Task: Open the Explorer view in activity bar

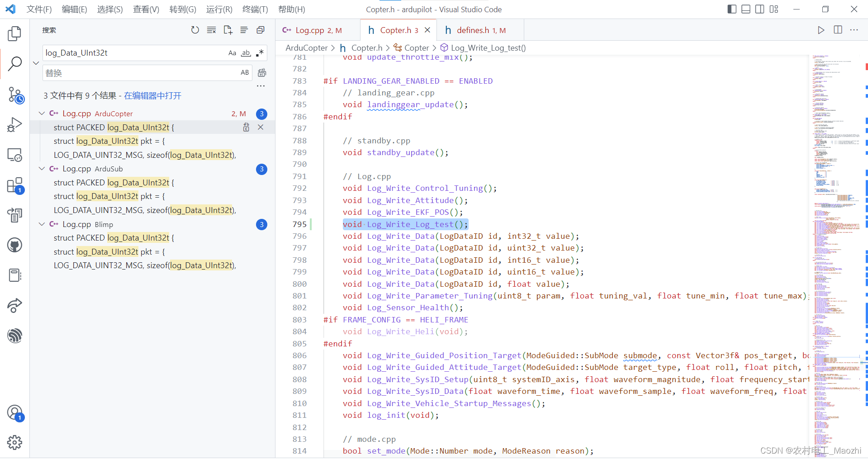Action: (14, 33)
